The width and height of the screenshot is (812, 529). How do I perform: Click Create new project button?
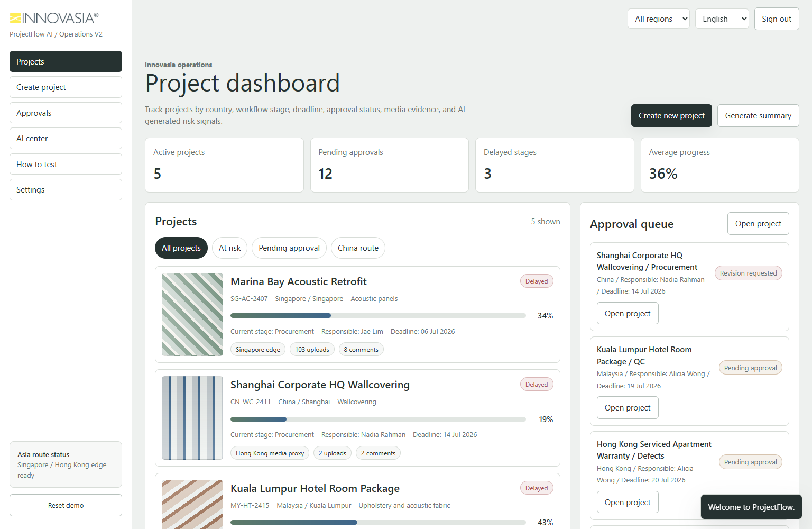click(x=671, y=115)
